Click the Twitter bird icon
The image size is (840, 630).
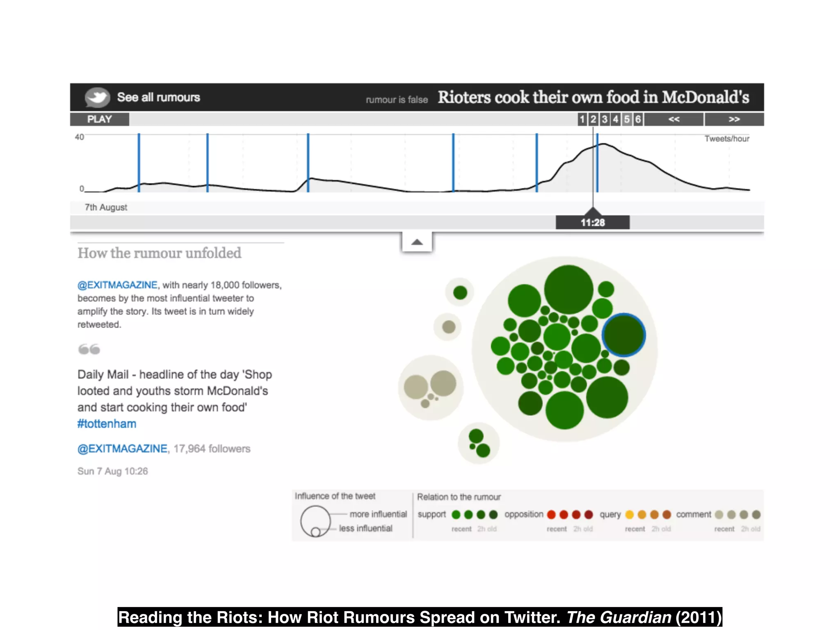pyautogui.click(x=97, y=98)
